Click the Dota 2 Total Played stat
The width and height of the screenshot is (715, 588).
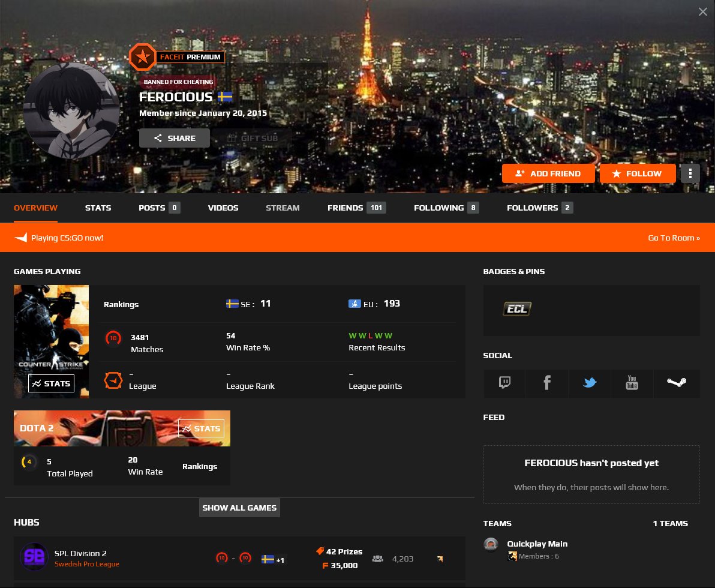[x=70, y=467]
